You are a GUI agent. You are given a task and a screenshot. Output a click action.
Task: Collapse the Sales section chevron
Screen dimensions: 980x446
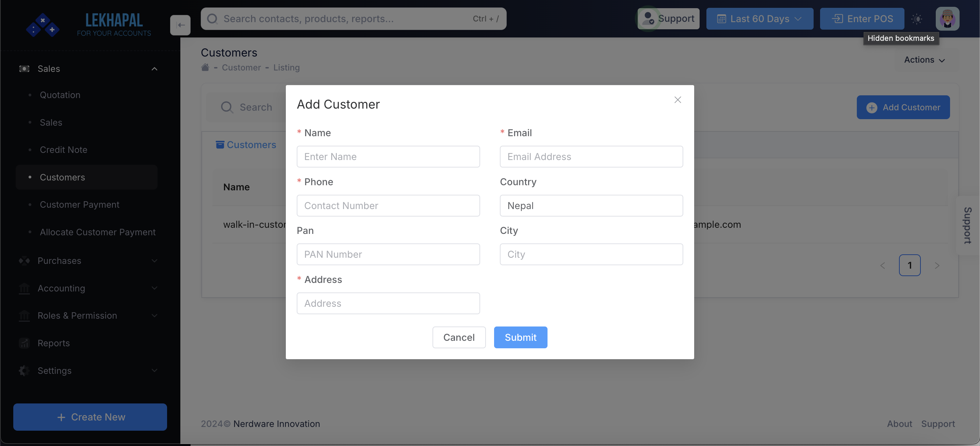coord(154,68)
